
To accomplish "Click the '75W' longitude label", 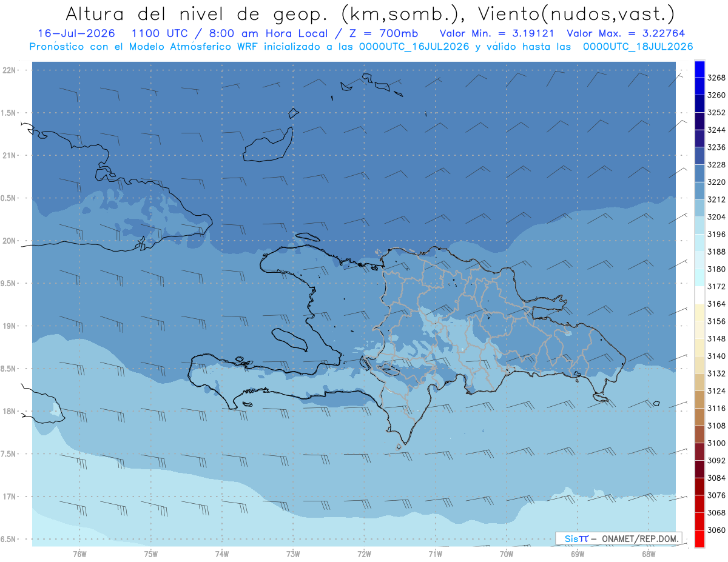I will (x=151, y=555).
